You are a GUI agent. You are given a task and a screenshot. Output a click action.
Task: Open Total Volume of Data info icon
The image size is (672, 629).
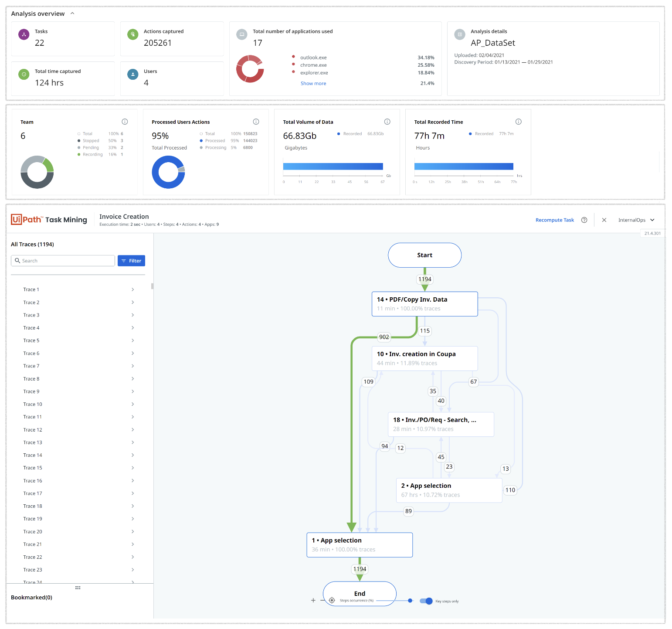(x=387, y=122)
